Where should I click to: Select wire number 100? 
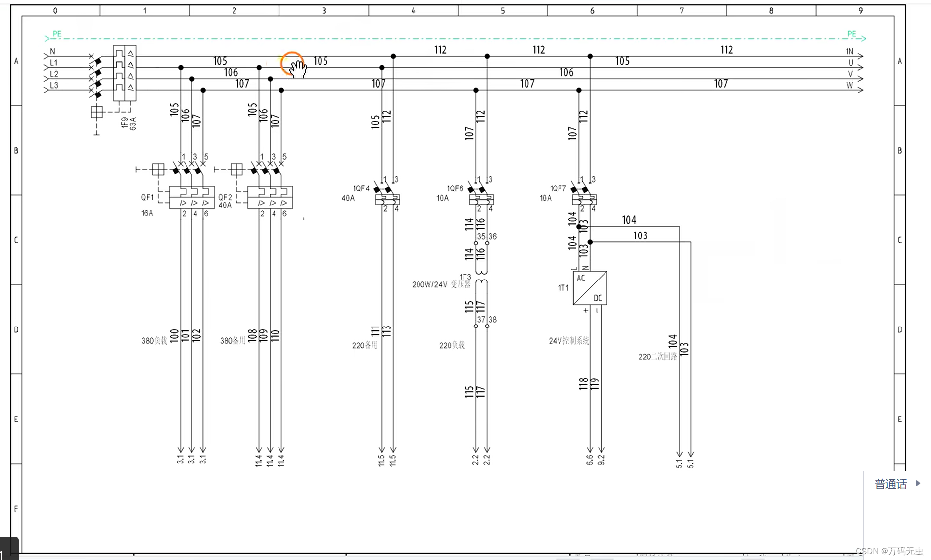click(174, 336)
